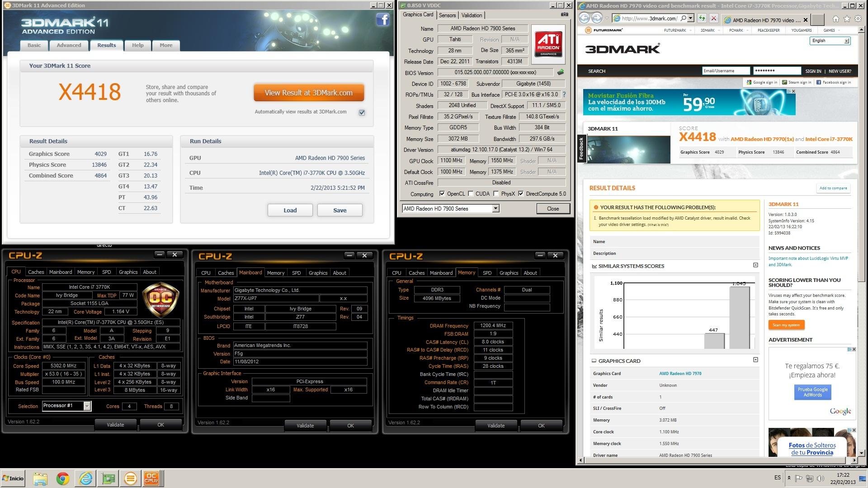Open the IE favorites star icon
868x488 pixels.
point(847,19)
